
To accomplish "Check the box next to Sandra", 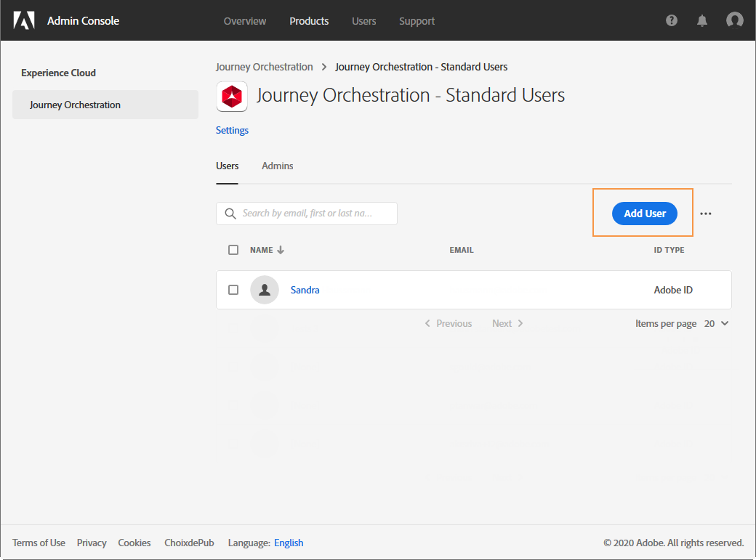I will 233,290.
